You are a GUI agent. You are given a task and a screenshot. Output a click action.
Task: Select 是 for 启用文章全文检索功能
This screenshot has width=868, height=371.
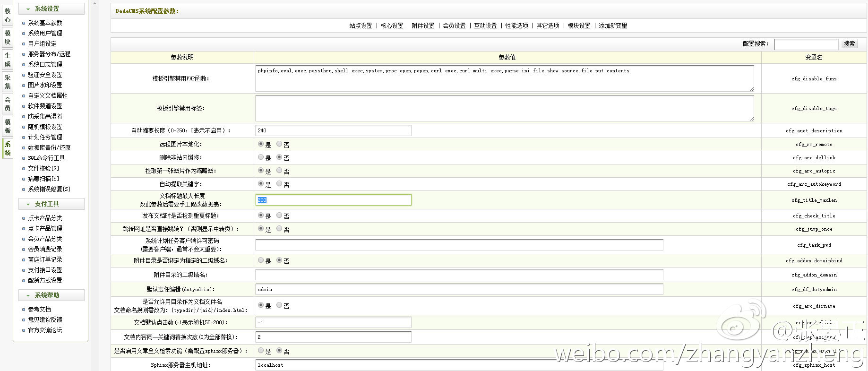point(261,351)
